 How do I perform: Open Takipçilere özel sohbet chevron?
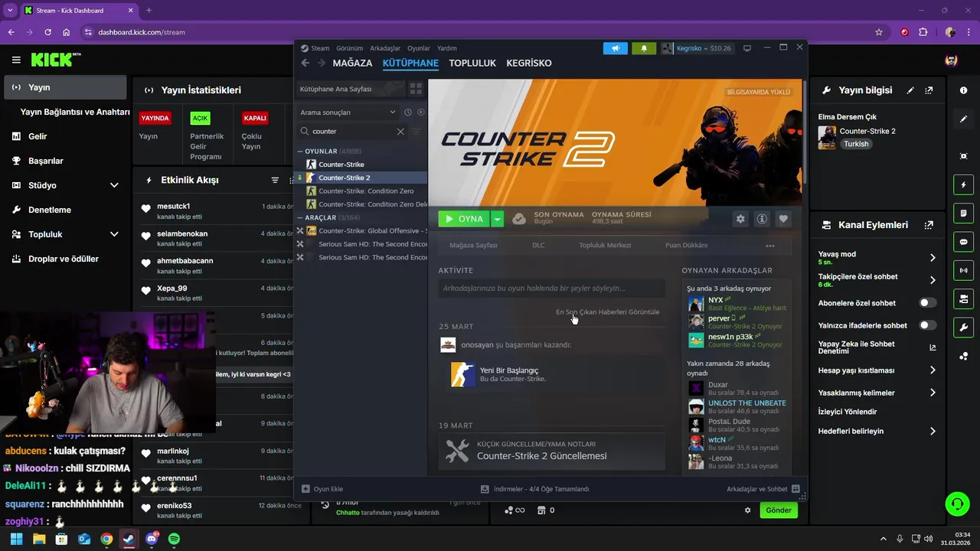(x=933, y=280)
